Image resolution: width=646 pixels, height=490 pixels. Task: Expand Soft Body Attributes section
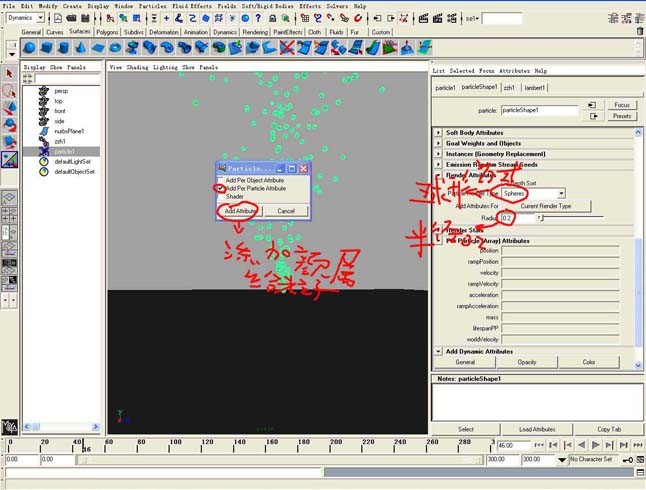438,133
